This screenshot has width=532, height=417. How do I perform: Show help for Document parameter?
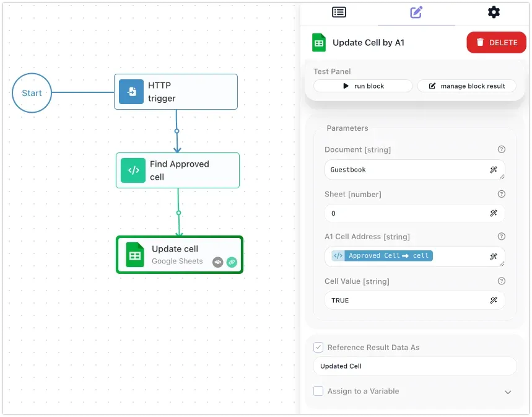(501, 149)
